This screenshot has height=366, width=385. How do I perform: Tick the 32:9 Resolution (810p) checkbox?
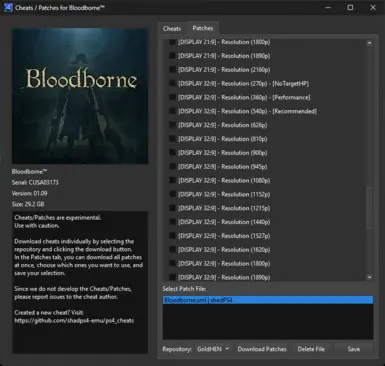172,139
